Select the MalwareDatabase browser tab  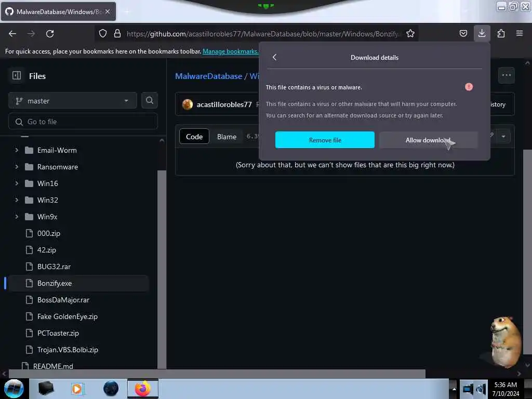(x=58, y=11)
